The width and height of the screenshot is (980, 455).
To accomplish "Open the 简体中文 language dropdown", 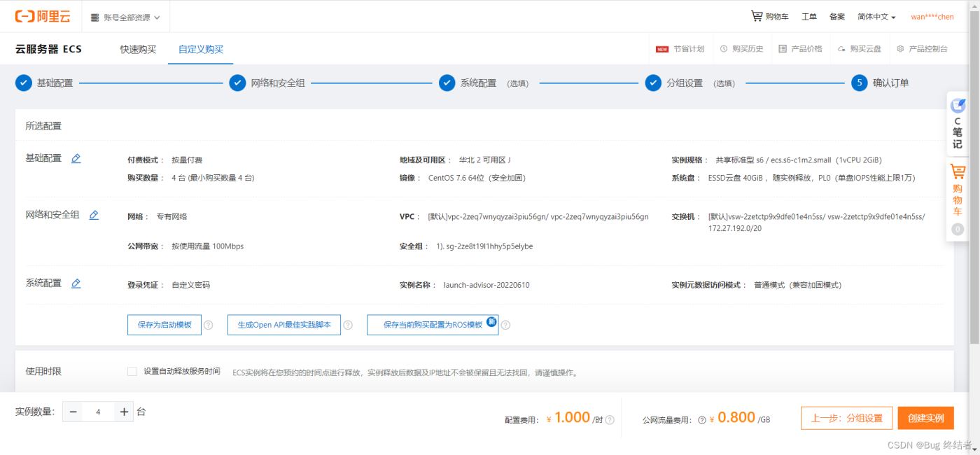I will (x=876, y=17).
